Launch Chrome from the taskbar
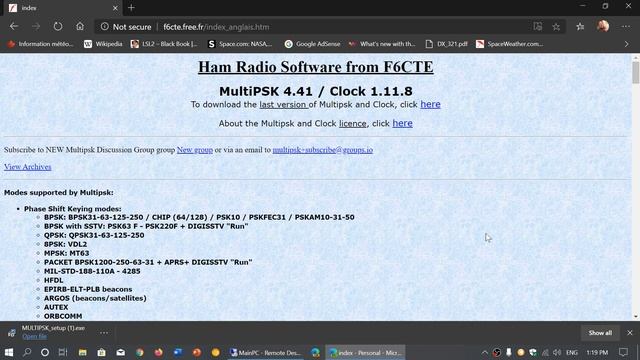Screen dimensions: 640x360 [140, 352]
